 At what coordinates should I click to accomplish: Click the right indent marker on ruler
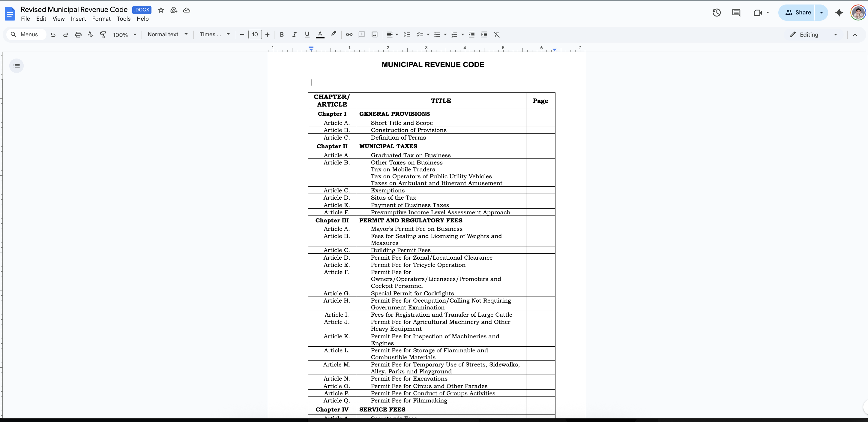tap(555, 49)
